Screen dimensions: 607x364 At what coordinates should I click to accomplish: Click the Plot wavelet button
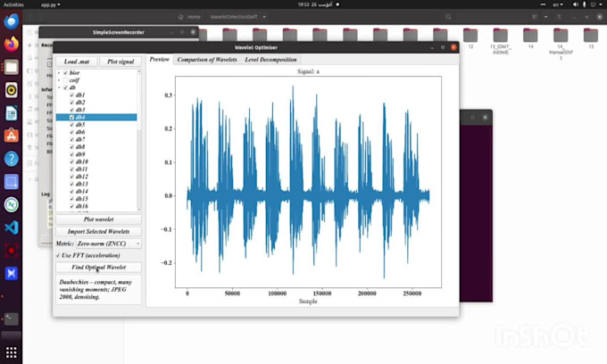(99, 219)
